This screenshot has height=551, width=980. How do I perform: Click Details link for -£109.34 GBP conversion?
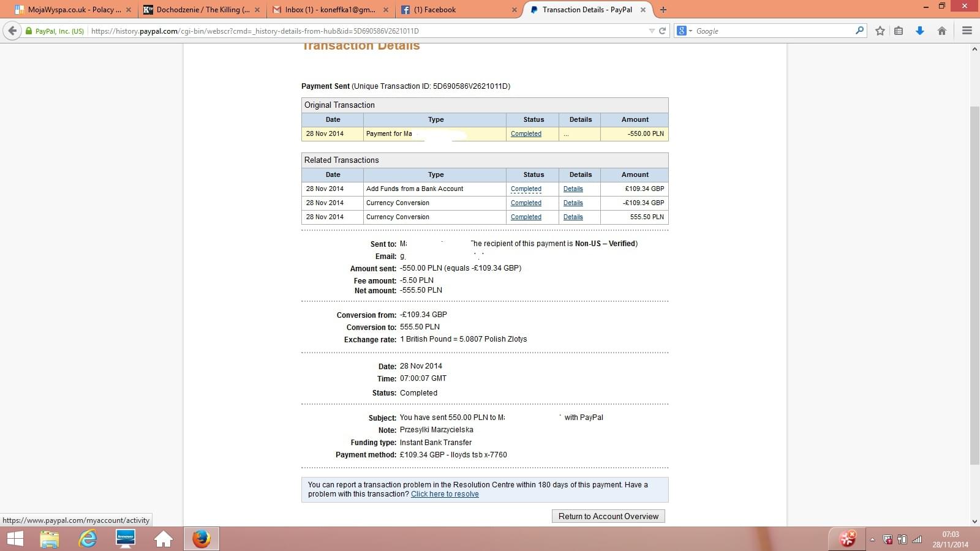tap(573, 203)
